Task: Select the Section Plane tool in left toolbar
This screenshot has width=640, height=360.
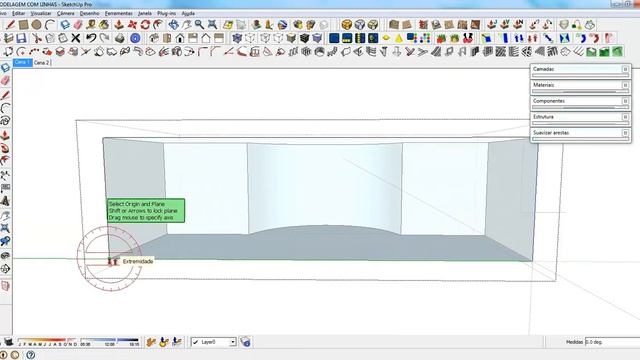Action: 5,269
